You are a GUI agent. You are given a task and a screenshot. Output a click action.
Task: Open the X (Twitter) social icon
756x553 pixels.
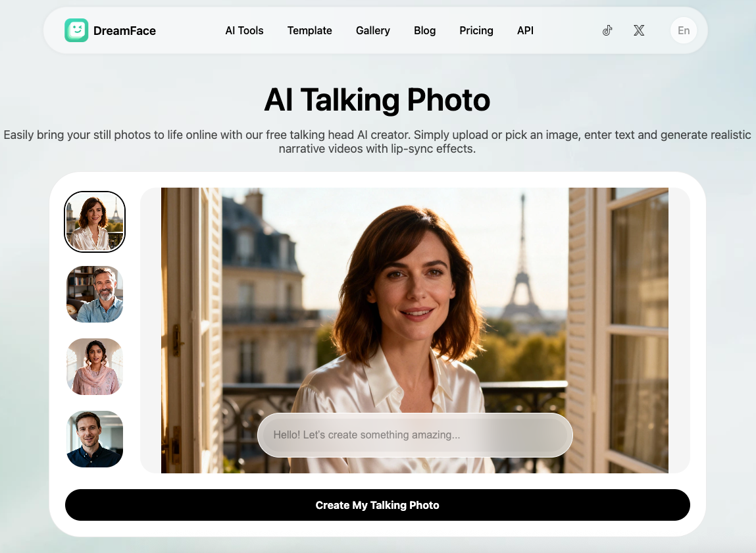pyautogui.click(x=639, y=30)
